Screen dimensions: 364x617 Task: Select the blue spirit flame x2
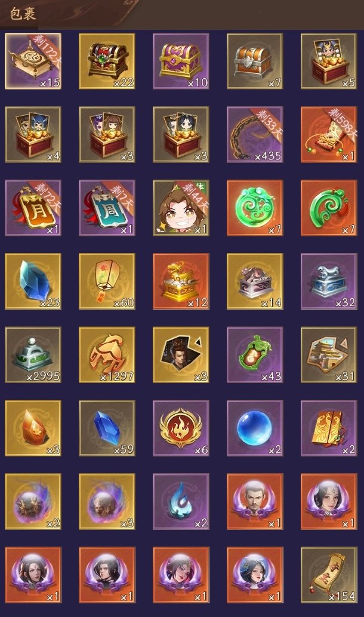pyautogui.click(x=181, y=502)
